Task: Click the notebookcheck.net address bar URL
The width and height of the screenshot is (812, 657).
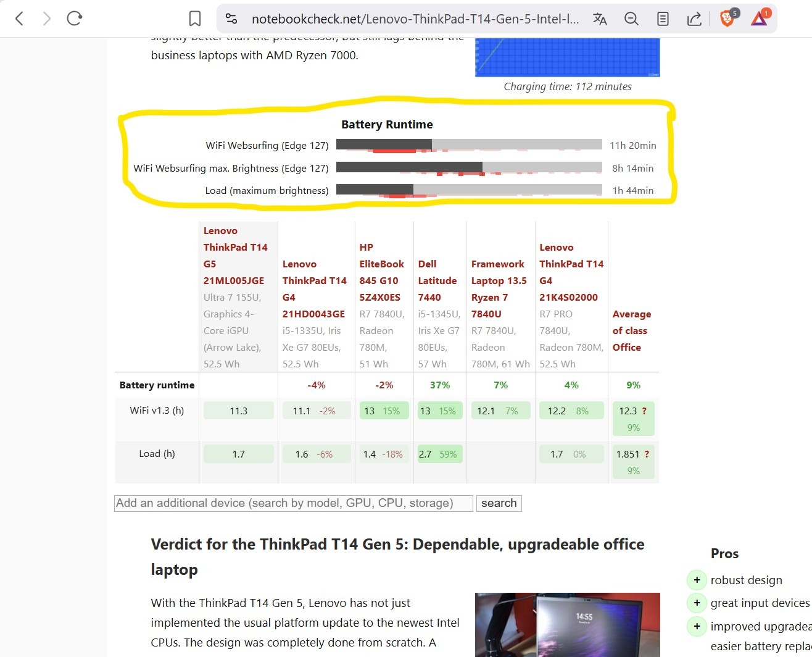Action: 415,19
